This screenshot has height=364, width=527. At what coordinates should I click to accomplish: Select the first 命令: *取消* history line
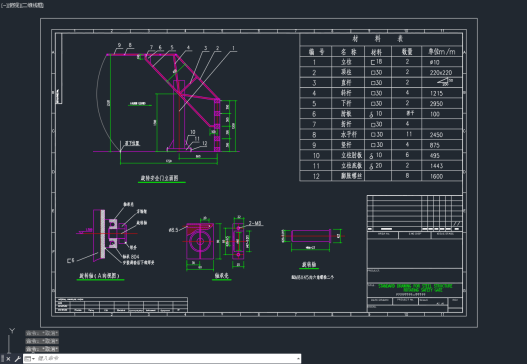(x=42, y=333)
